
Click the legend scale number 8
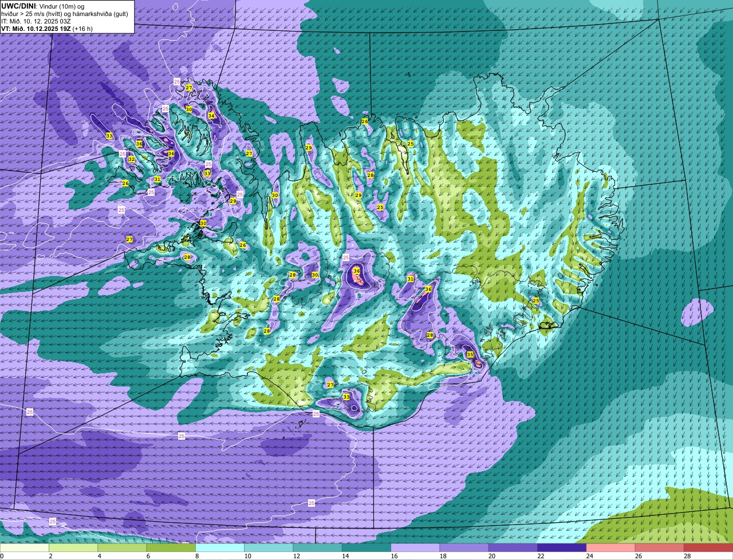tap(198, 556)
